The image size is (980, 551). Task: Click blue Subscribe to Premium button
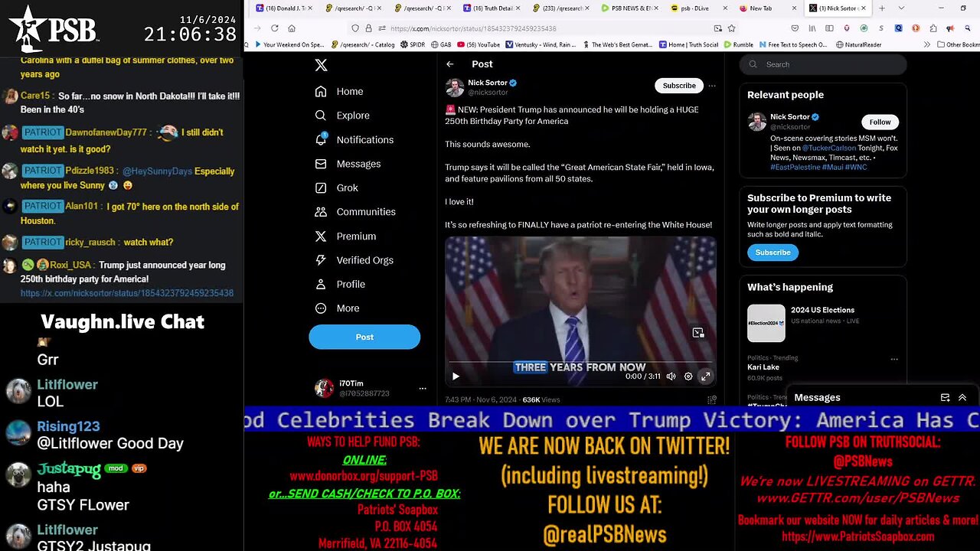(x=773, y=253)
